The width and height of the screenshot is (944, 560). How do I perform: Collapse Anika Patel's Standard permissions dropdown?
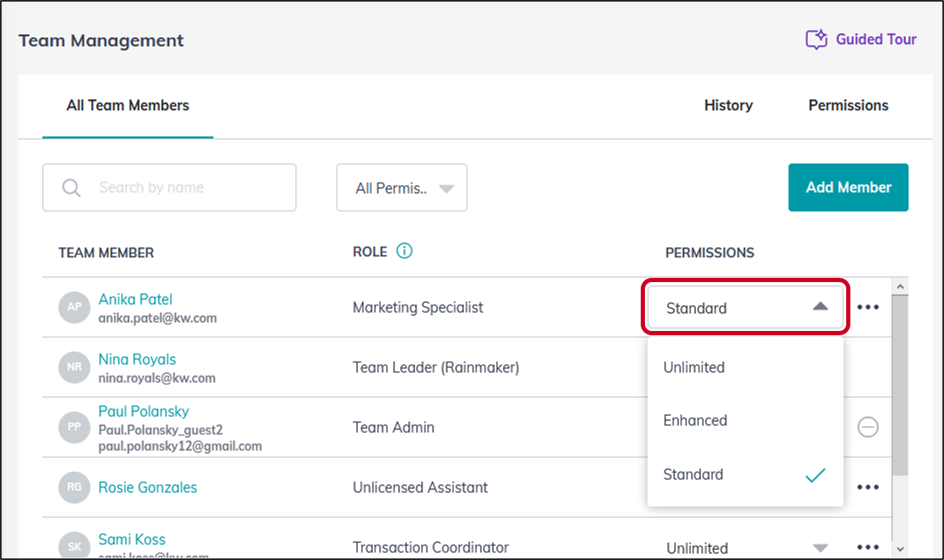click(x=744, y=307)
